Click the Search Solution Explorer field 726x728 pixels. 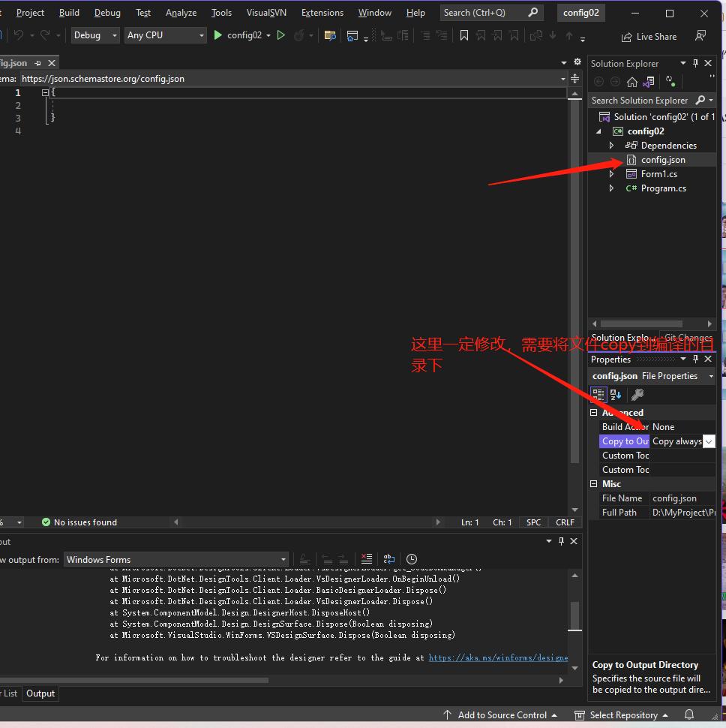point(640,101)
